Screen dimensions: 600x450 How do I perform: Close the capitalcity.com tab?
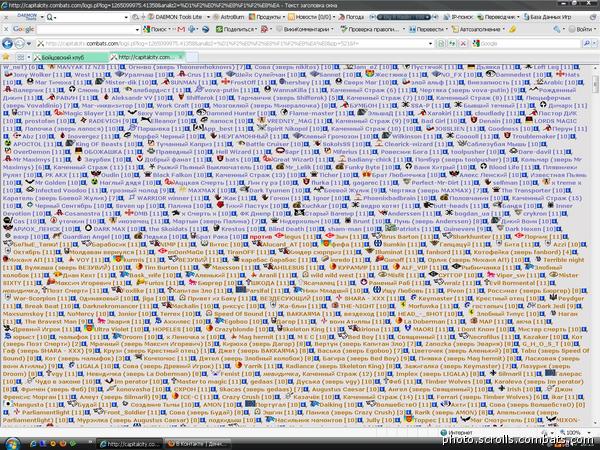tap(181, 57)
